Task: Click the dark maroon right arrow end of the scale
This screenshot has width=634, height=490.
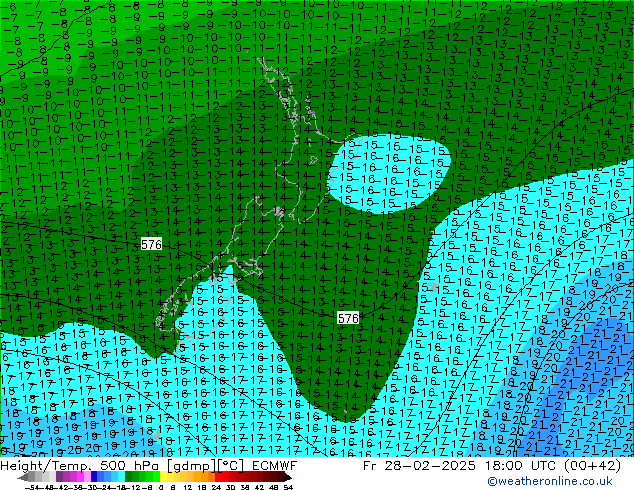Action: click(x=288, y=478)
